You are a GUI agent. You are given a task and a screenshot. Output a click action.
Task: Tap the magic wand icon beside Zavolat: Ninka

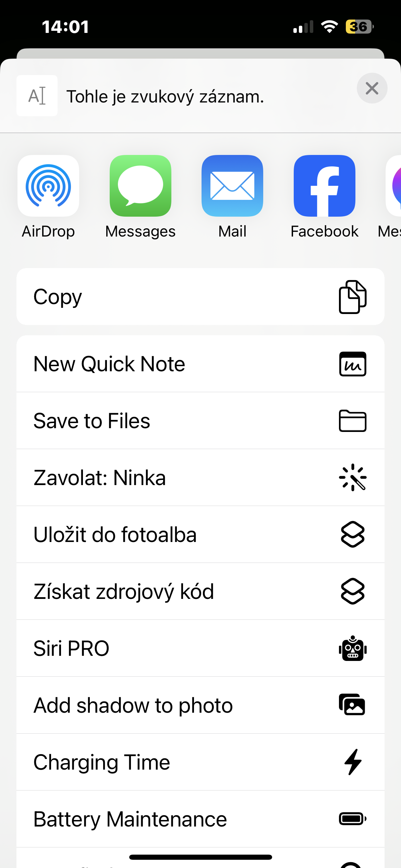tap(353, 478)
